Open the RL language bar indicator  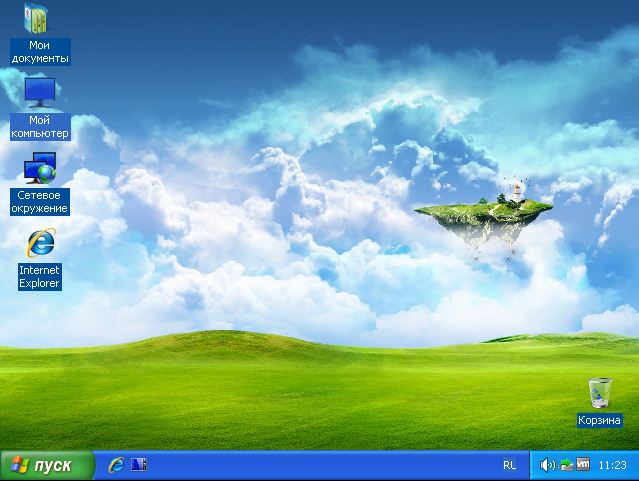tap(509, 465)
